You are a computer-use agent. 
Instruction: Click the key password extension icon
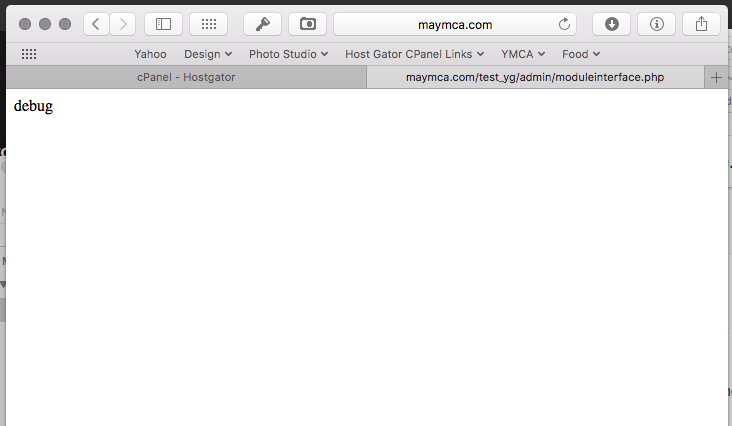click(x=262, y=24)
